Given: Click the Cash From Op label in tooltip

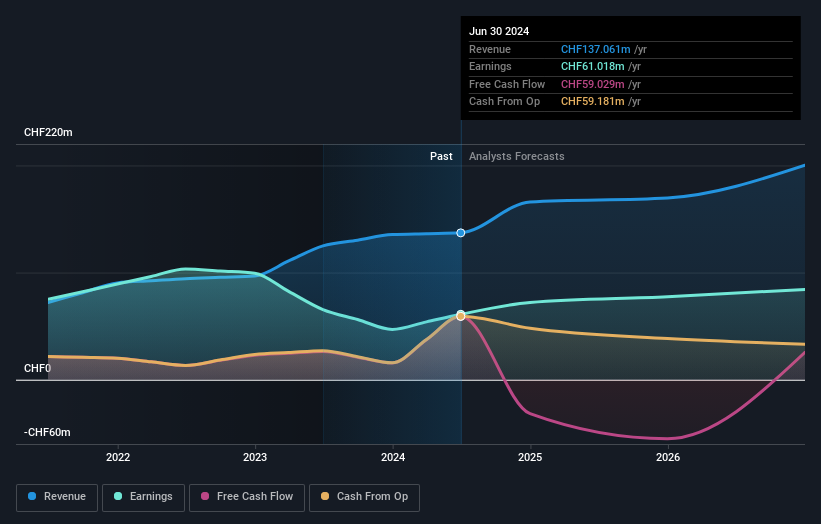Looking at the screenshot, I should coord(504,102).
